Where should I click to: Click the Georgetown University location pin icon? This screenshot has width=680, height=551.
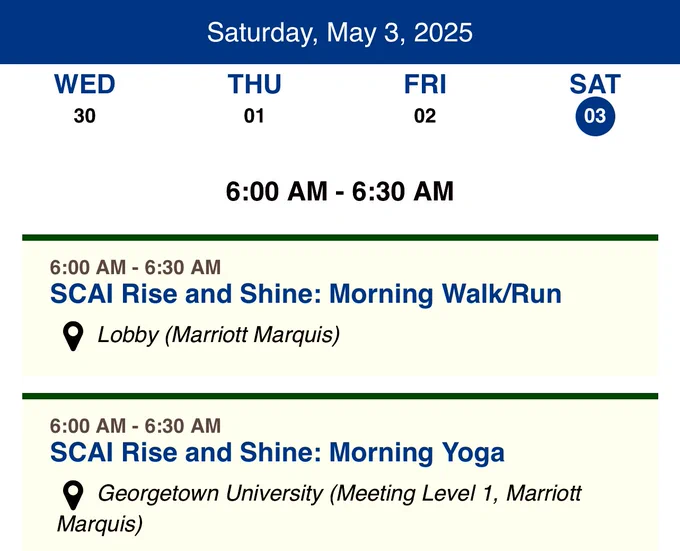73,495
